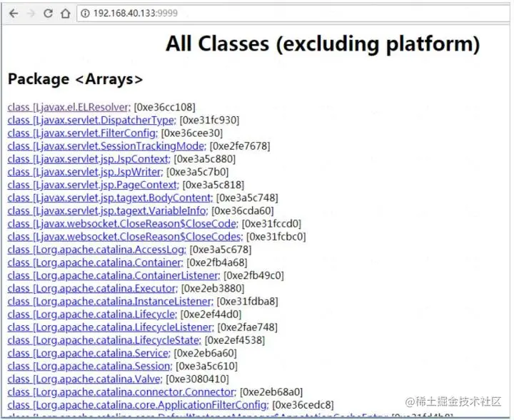Open class [Lorg.apache.catalina.ContainerListener; link
This screenshot has height=420, width=514.
click(114, 276)
